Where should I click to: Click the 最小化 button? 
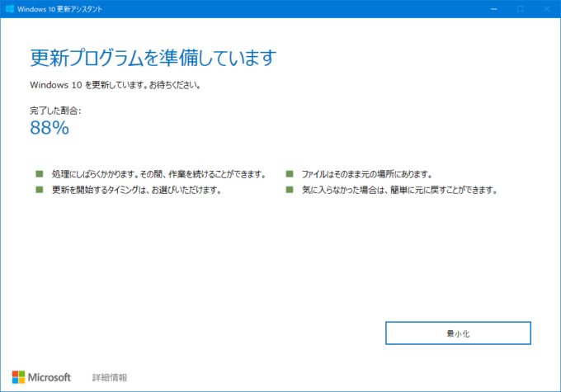coord(458,333)
